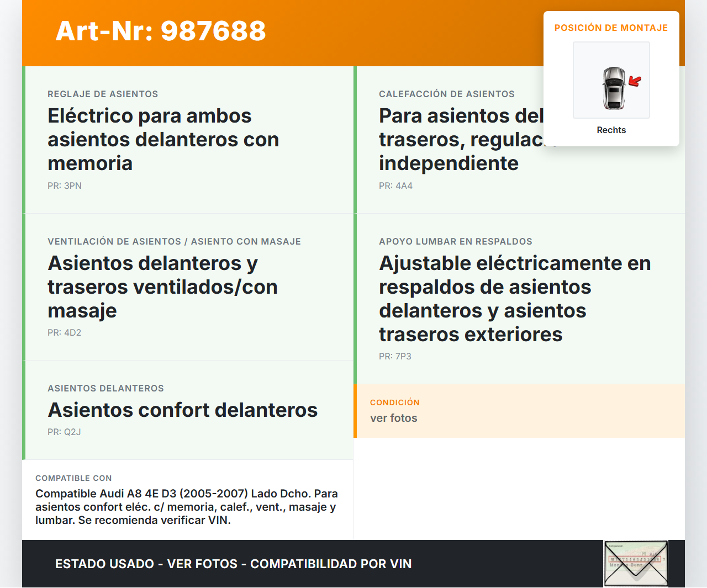Click the 'ESTADO USADO - VER FOTOS' footer text

tap(233, 564)
